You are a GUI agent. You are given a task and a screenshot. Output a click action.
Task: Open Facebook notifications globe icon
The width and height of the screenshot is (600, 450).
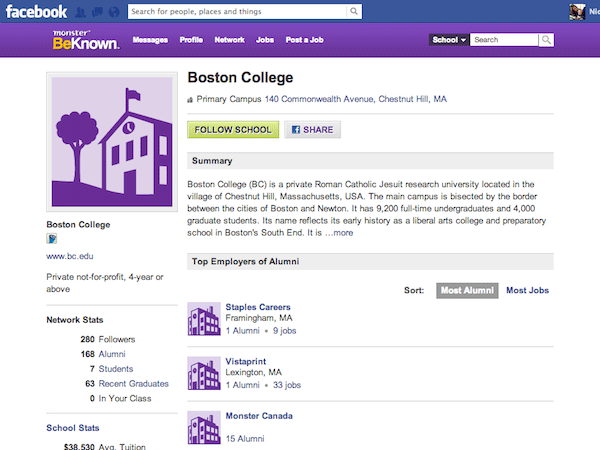pos(114,12)
